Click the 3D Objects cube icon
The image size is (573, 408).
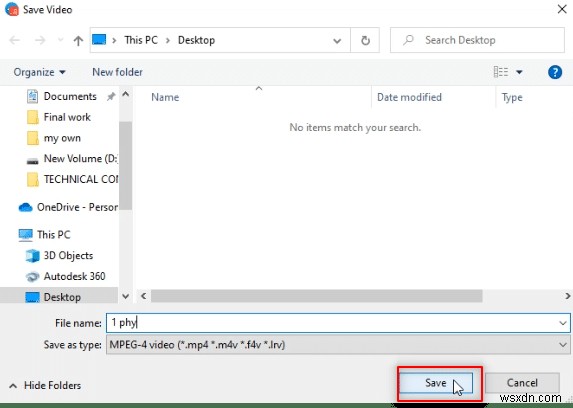(33, 256)
